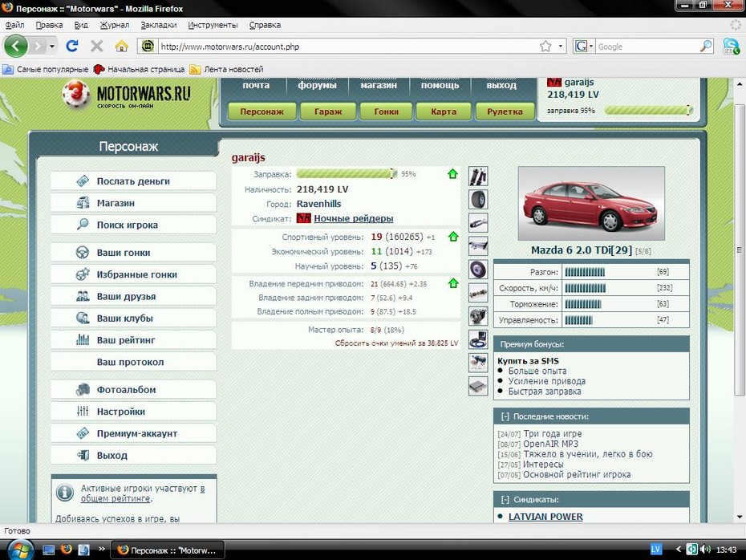
Task: Reload the current page
Action: (x=72, y=47)
